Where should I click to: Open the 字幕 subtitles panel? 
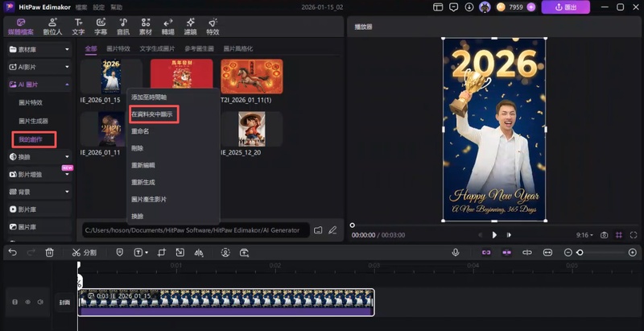101,27
